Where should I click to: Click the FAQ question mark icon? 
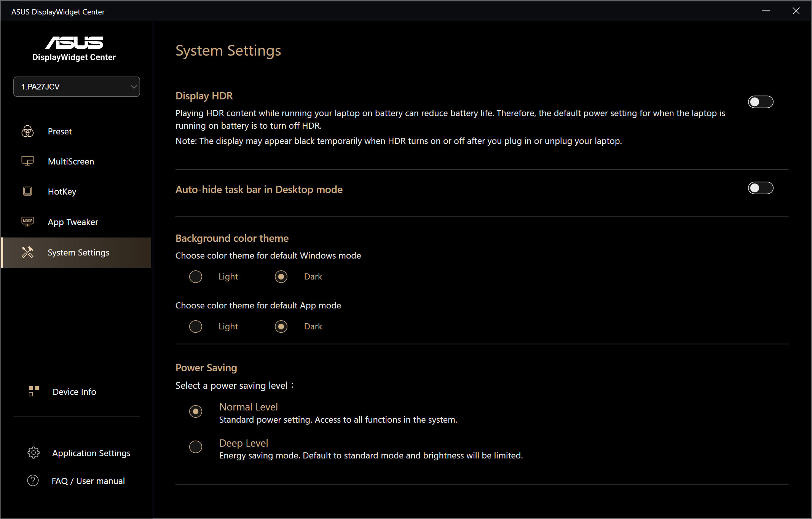click(33, 481)
